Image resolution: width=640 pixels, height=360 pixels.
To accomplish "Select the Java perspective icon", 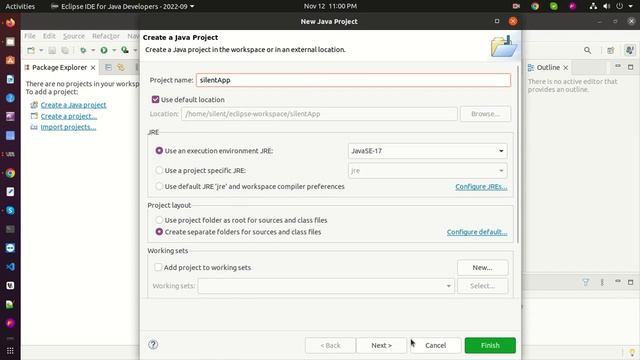I will [x=629, y=50].
